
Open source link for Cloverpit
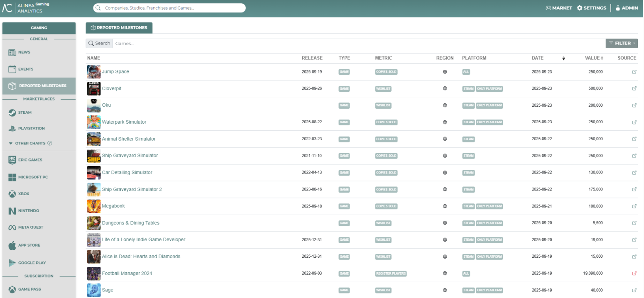pyautogui.click(x=634, y=88)
